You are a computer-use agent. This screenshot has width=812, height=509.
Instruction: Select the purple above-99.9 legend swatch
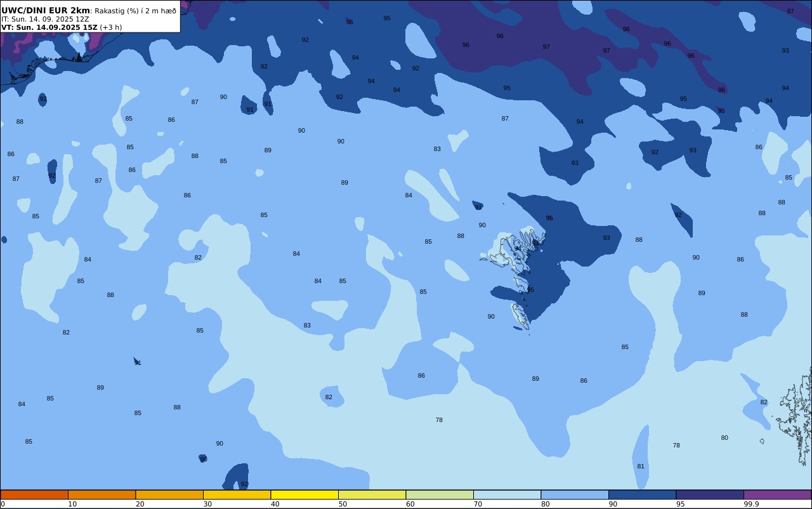click(777, 494)
